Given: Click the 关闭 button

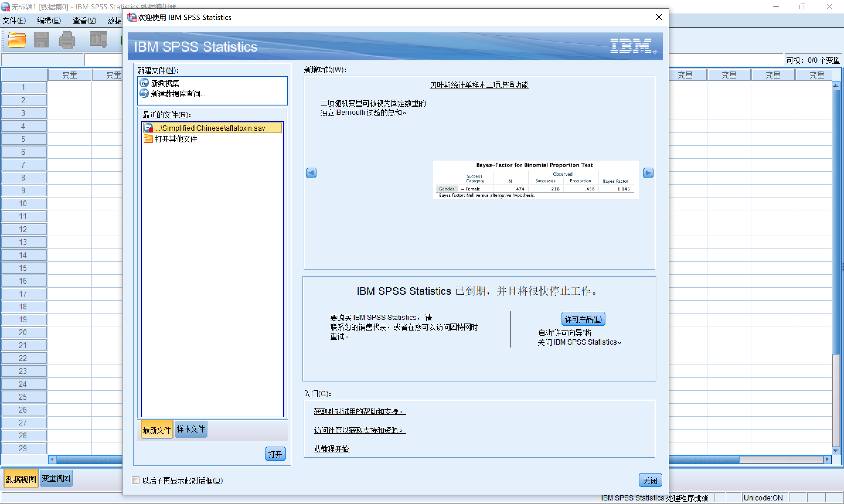Looking at the screenshot, I should click(x=650, y=480).
